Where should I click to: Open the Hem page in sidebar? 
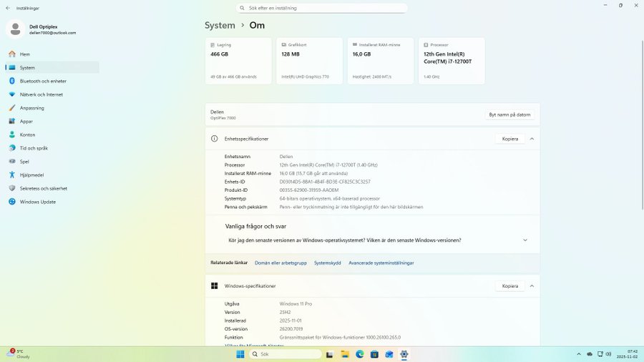(x=25, y=54)
